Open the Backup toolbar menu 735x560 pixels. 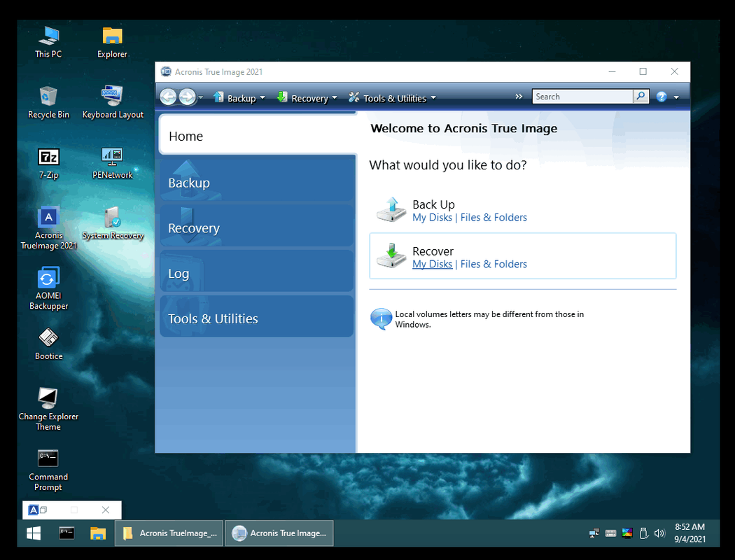tap(239, 97)
